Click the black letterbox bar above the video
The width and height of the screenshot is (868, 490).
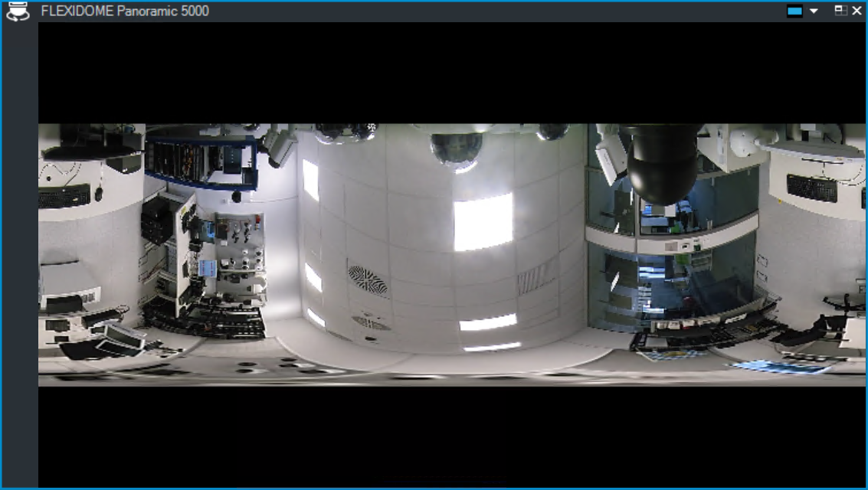tap(452, 73)
